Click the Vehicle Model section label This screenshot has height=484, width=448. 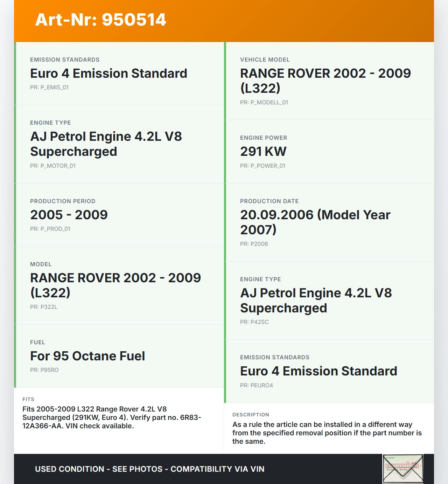[265, 60]
